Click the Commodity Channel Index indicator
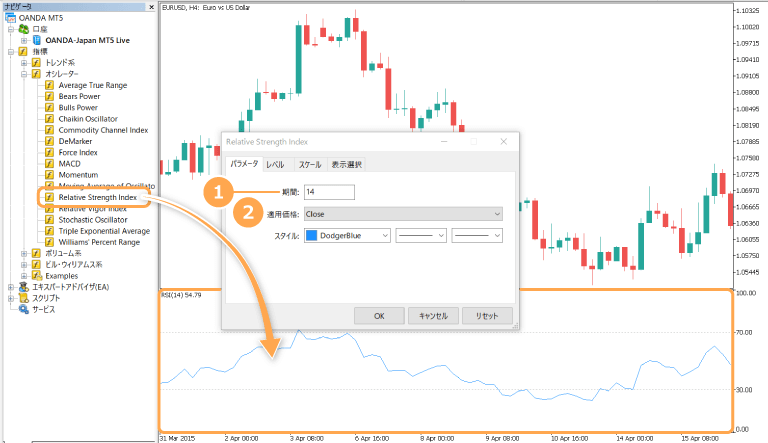The width and height of the screenshot is (768, 443). [x=103, y=130]
